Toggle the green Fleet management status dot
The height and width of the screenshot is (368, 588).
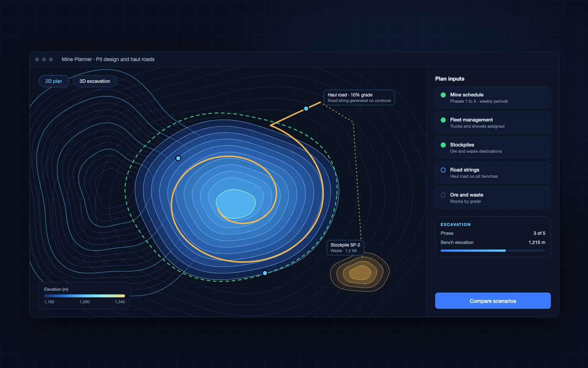(443, 120)
